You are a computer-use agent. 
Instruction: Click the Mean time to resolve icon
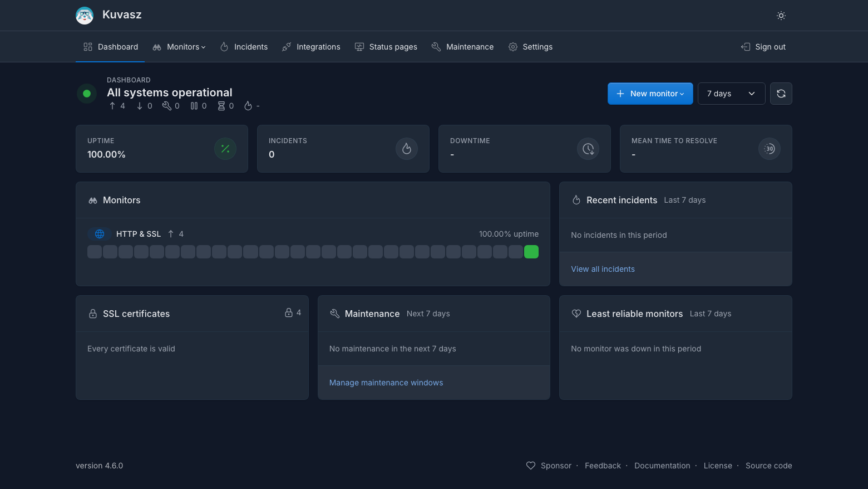tap(770, 149)
